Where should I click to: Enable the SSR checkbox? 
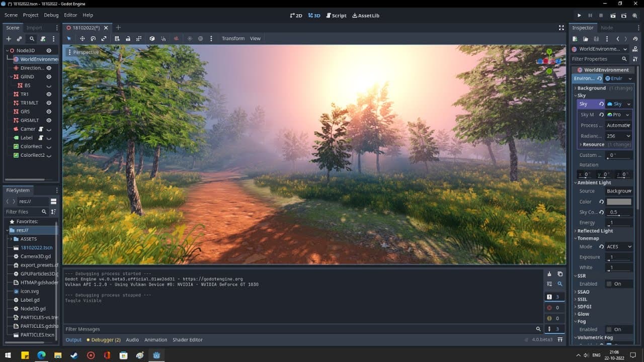(609, 284)
